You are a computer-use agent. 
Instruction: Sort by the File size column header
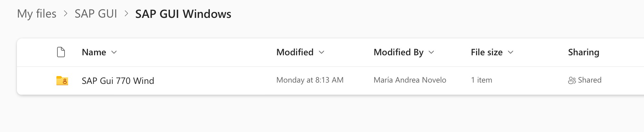click(487, 52)
